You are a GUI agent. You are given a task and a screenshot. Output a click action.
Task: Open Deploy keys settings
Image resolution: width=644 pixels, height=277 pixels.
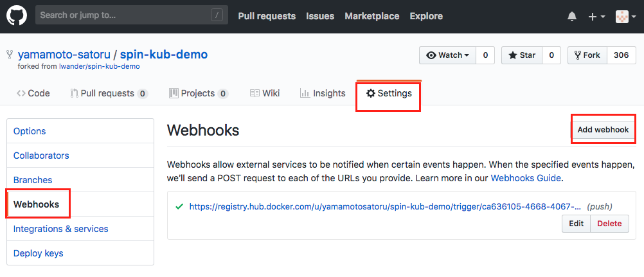point(39,253)
